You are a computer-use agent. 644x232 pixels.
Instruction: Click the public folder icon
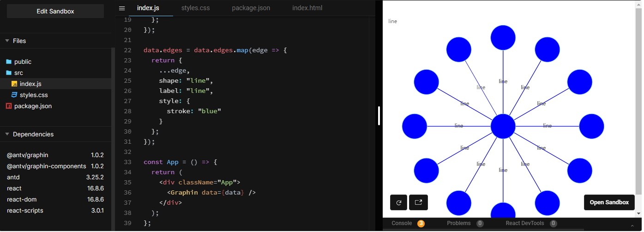pos(8,61)
